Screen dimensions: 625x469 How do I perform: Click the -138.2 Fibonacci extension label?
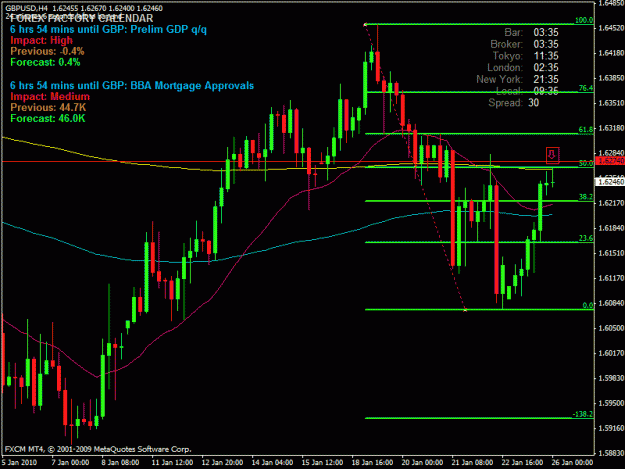coord(583,414)
